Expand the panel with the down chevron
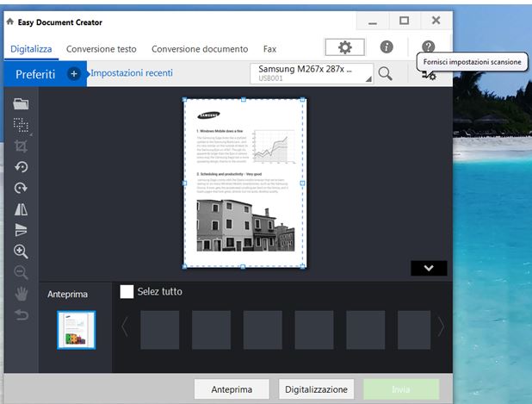Viewport: 532px width, 404px height. point(429,268)
